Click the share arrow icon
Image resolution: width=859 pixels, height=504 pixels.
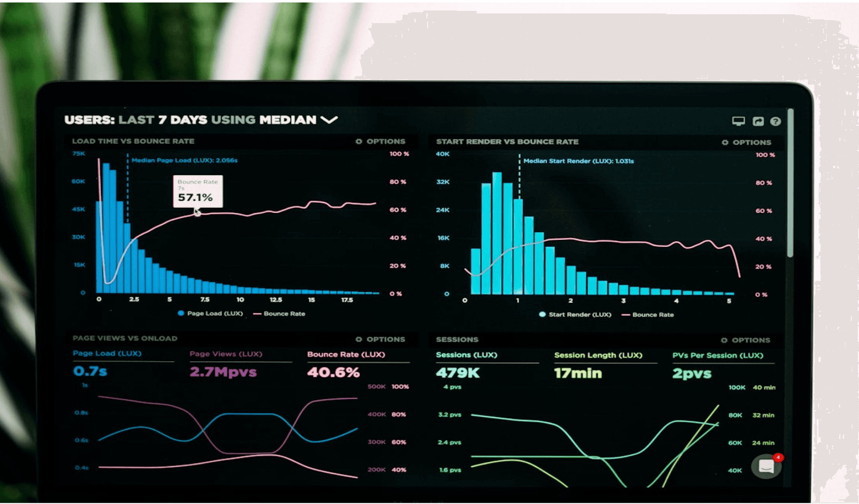coord(758,121)
